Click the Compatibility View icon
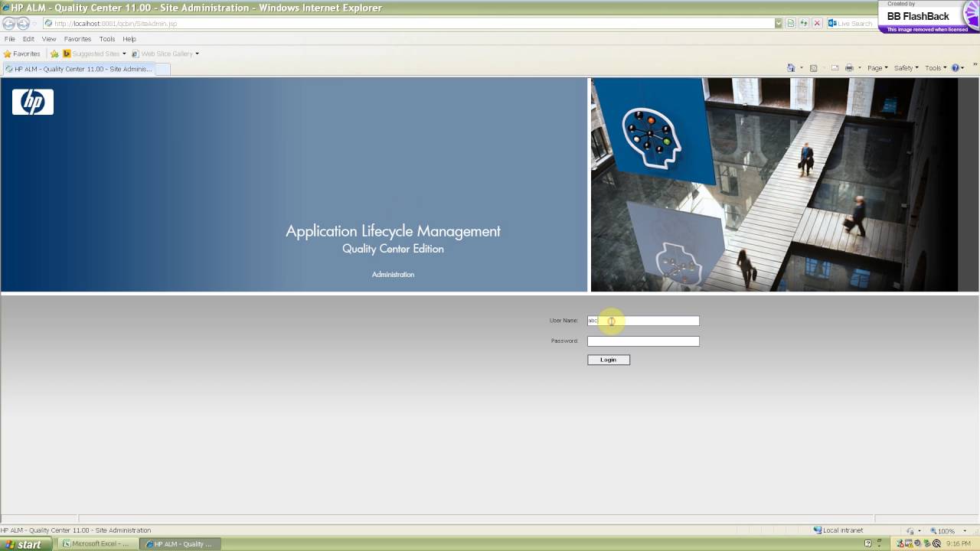The height and width of the screenshot is (551, 980). [791, 24]
